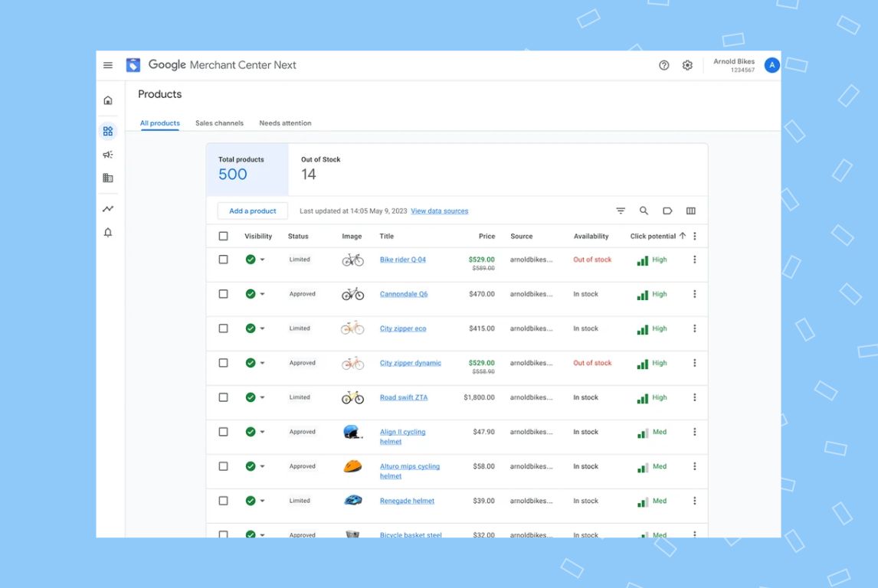Viewport: 878px width, 588px height.
Task: Click the filter icon above the table
Action: click(621, 211)
